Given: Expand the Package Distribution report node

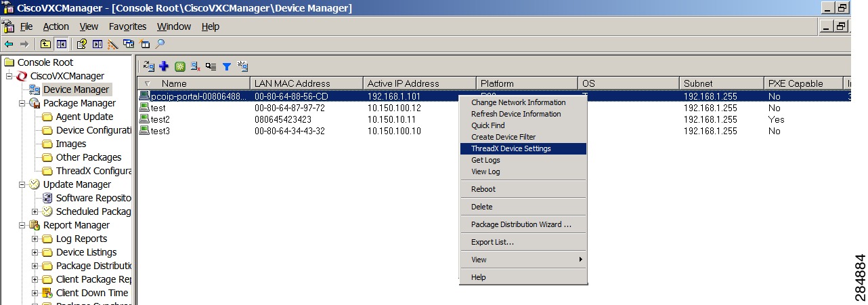Looking at the screenshot, I should 35,266.
